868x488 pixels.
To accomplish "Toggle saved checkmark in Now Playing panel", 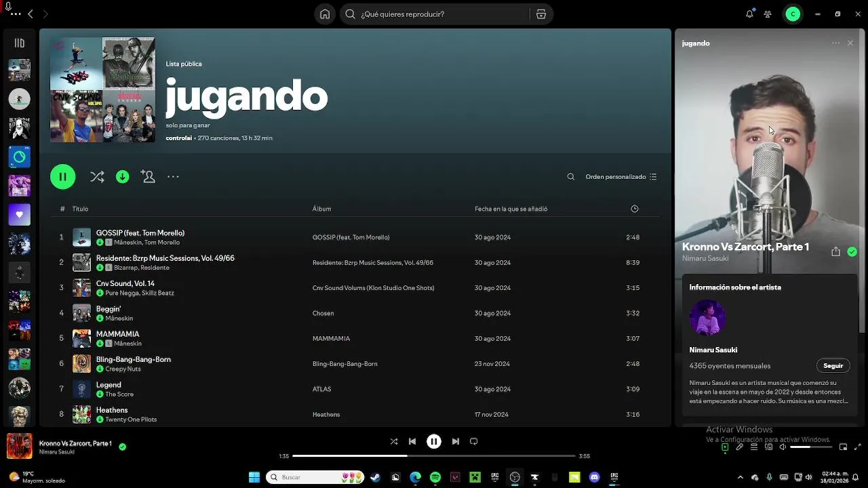I will tap(852, 251).
